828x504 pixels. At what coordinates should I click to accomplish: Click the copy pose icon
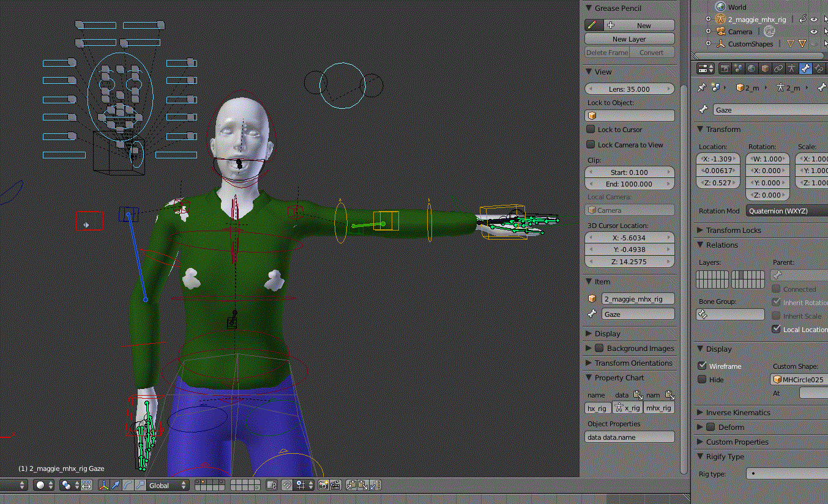click(351, 486)
